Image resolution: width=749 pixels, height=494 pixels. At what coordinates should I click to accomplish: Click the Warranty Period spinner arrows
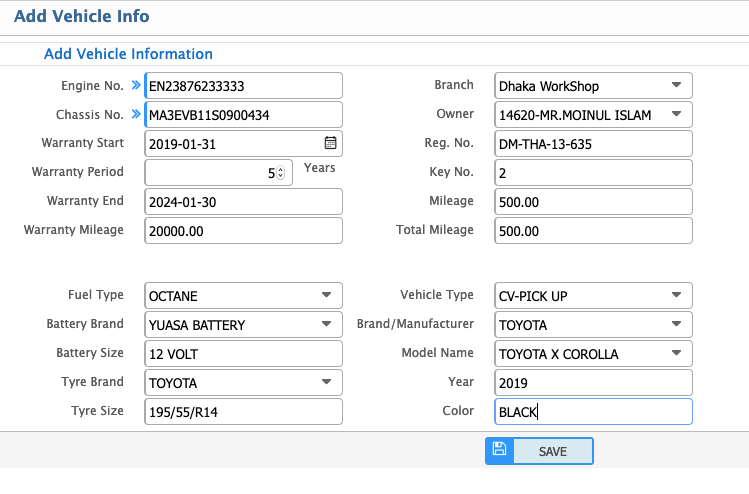coord(280,173)
